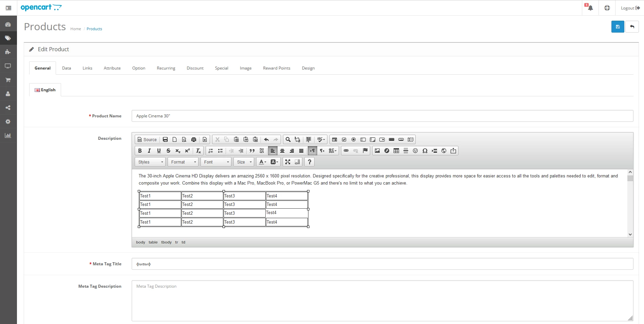Switch to the Discount tab
Screen dimensions: 644x324
point(195,68)
